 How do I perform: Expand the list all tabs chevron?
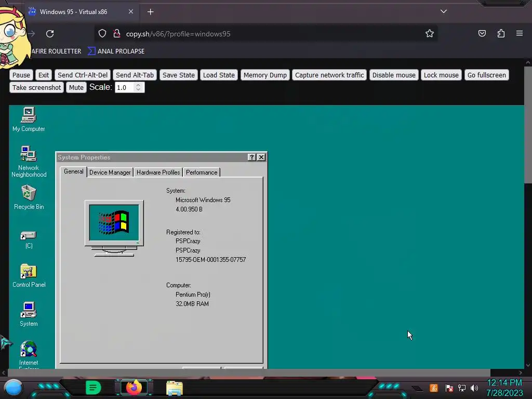(x=444, y=11)
